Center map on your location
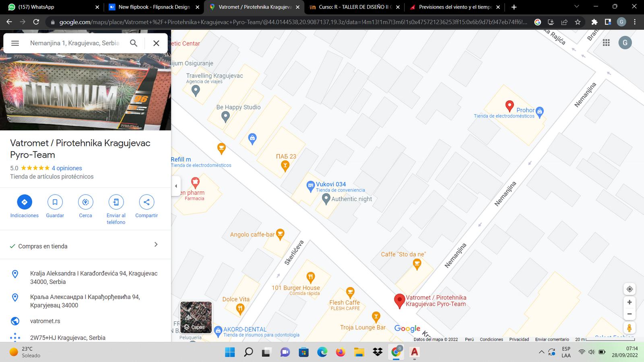Image resolution: width=644 pixels, height=362 pixels. [x=630, y=289]
